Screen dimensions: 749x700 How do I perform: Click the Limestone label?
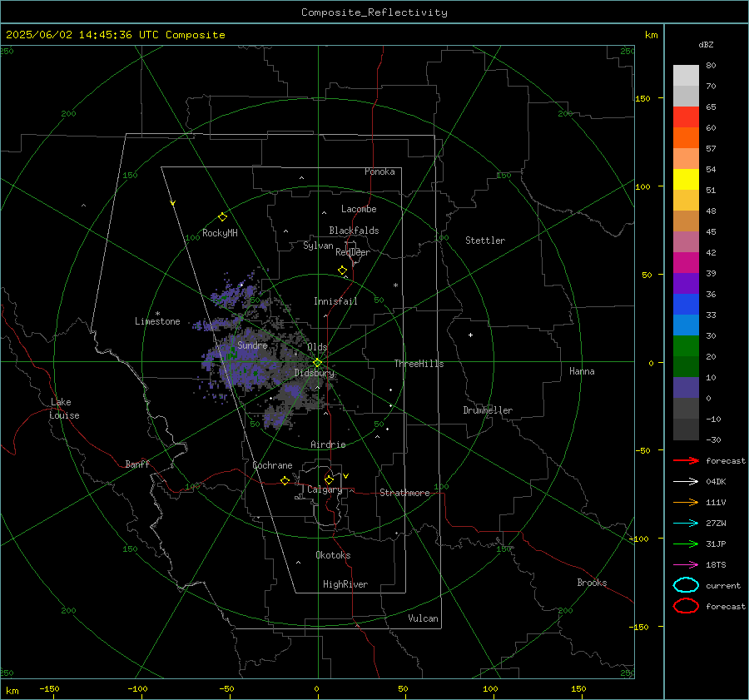pyautogui.click(x=157, y=321)
